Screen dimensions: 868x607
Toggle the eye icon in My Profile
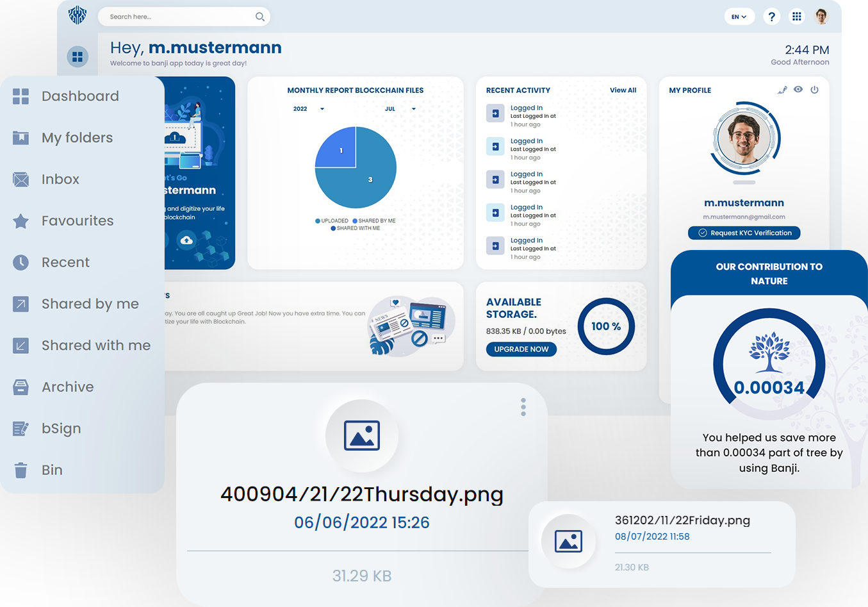(798, 90)
